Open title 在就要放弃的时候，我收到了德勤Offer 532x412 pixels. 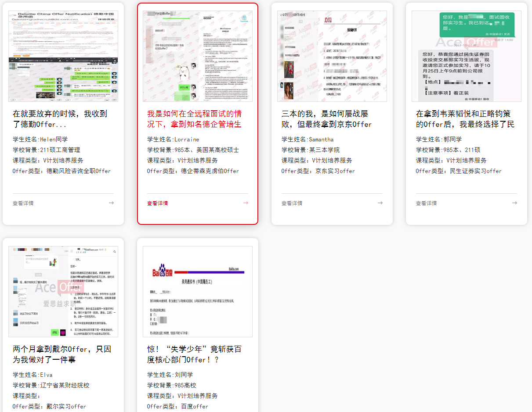point(60,119)
